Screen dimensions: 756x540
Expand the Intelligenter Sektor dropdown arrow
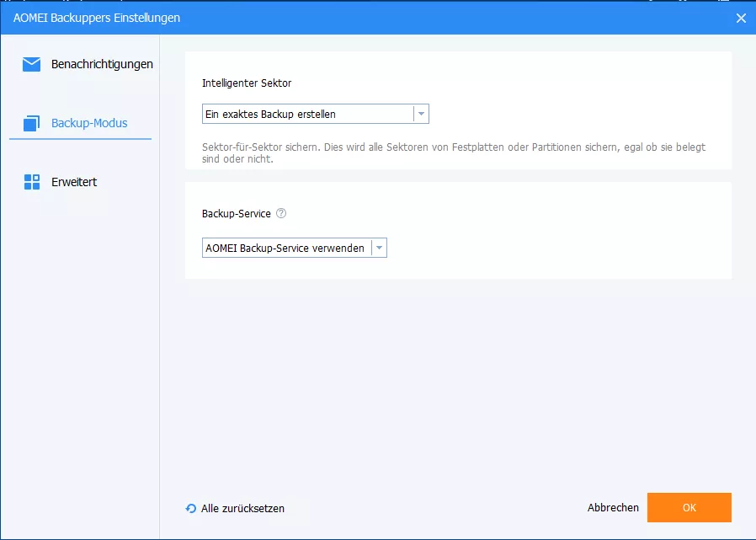click(x=421, y=114)
